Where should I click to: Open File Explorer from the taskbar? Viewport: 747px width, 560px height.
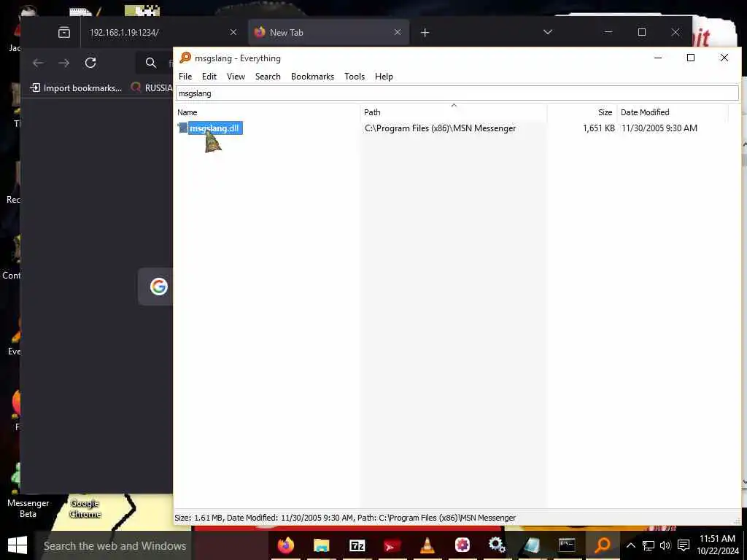321,545
